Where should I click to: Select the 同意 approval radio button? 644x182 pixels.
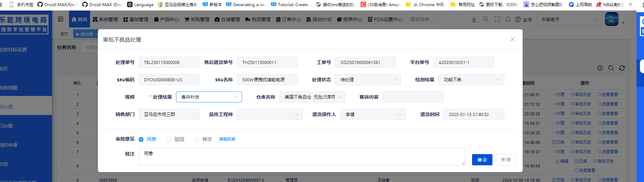coord(141,139)
